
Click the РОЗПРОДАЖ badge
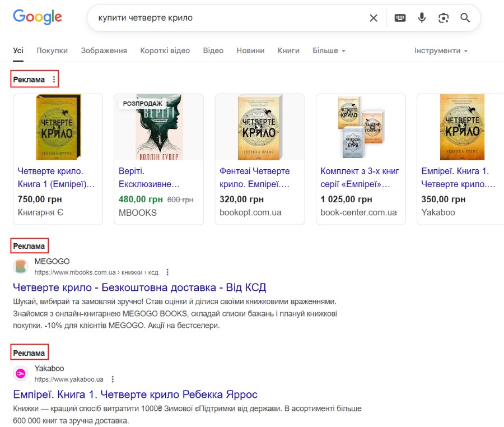143,104
